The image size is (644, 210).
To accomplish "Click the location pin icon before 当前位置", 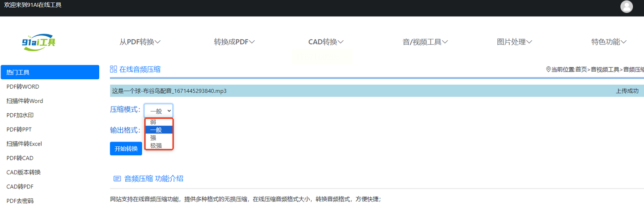I will coord(548,69).
